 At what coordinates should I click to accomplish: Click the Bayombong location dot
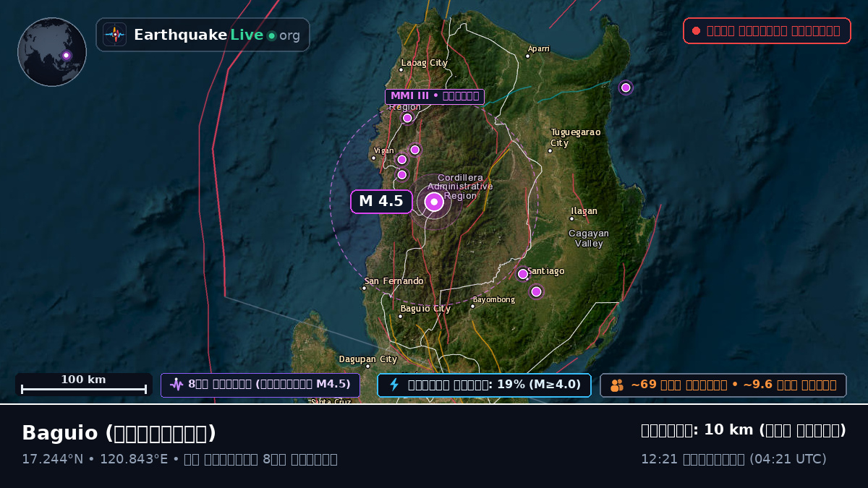click(472, 306)
